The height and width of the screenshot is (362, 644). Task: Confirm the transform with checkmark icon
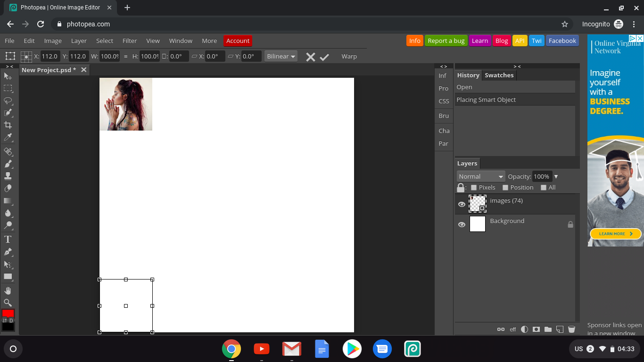324,57
